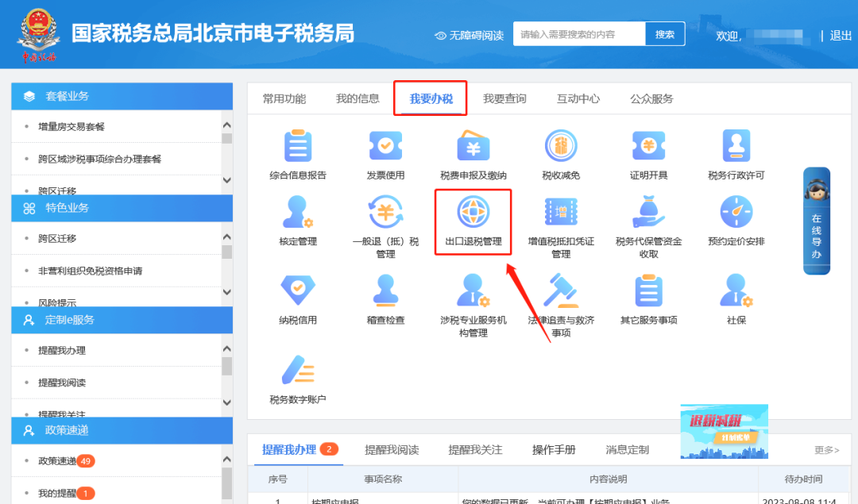Click the 更多> link
This screenshot has height=504, width=858.
click(827, 450)
